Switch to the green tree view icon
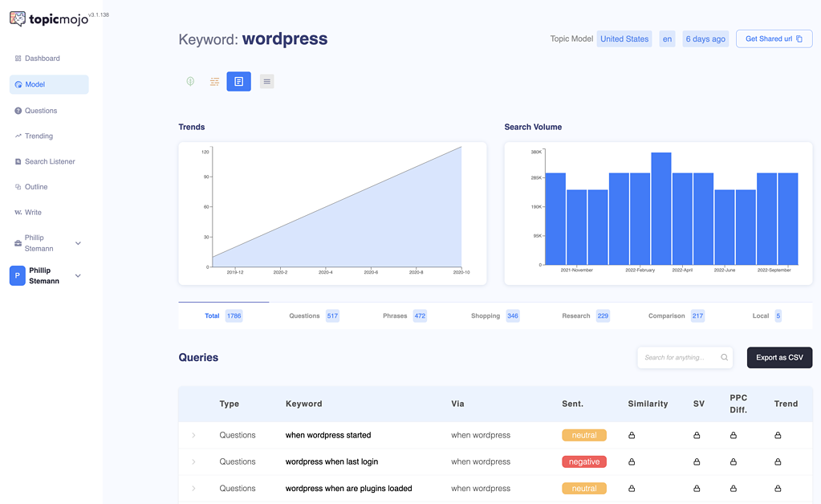Image resolution: width=821 pixels, height=504 pixels. click(190, 81)
